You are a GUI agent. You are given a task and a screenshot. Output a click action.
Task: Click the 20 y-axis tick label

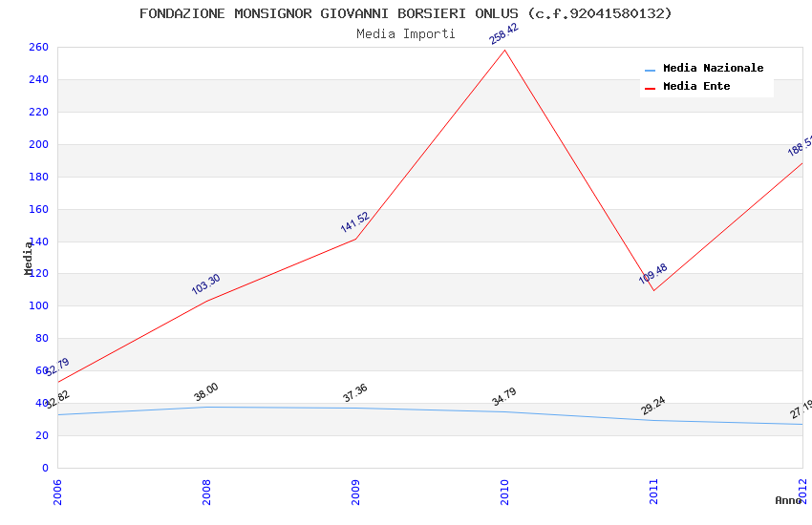pyautogui.click(x=41, y=435)
